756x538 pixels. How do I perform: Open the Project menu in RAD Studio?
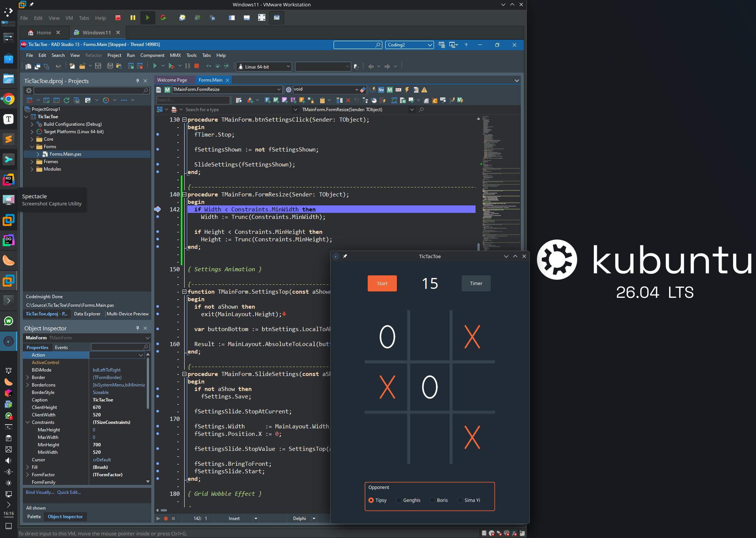point(114,55)
